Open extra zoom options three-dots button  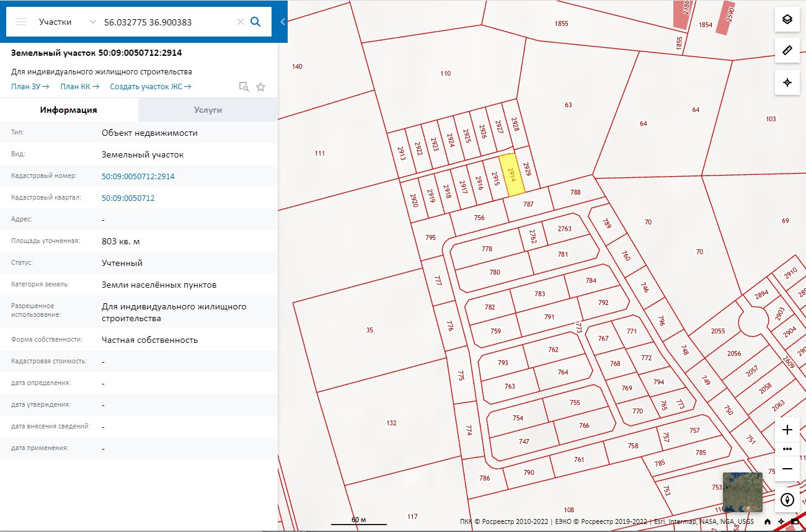point(787,448)
